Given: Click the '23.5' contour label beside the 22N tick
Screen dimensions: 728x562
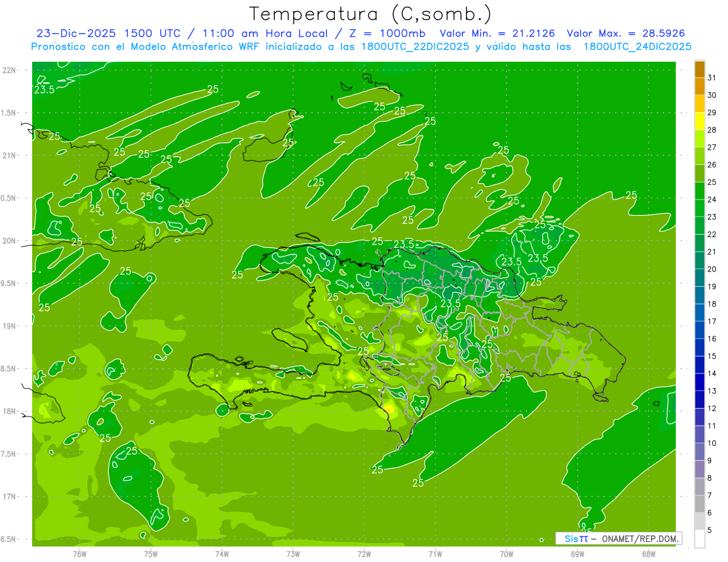Looking at the screenshot, I should point(44,90).
